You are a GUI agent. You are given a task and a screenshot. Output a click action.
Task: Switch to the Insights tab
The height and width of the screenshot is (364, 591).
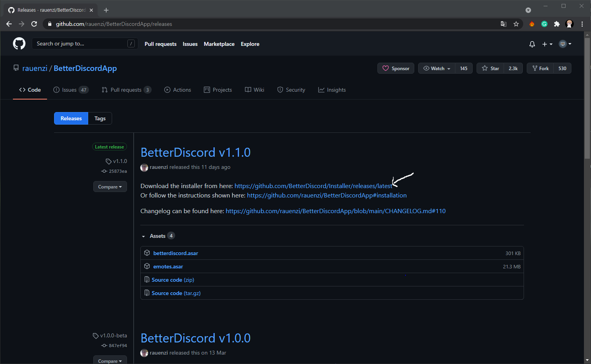332,90
